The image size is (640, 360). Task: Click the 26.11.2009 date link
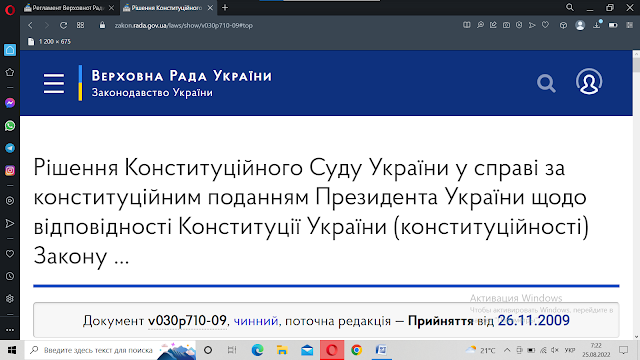pyautogui.click(x=533, y=321)
